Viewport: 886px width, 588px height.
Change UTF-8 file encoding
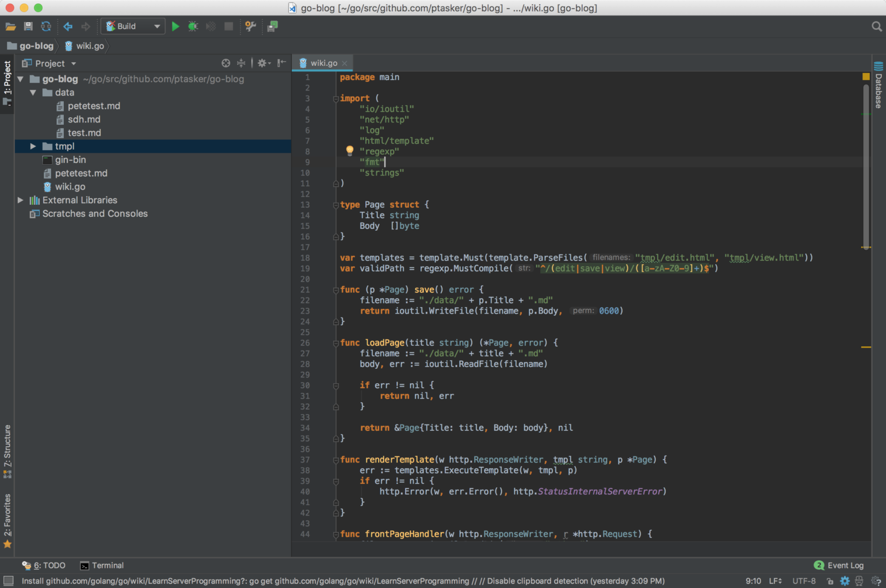point(804,581)
